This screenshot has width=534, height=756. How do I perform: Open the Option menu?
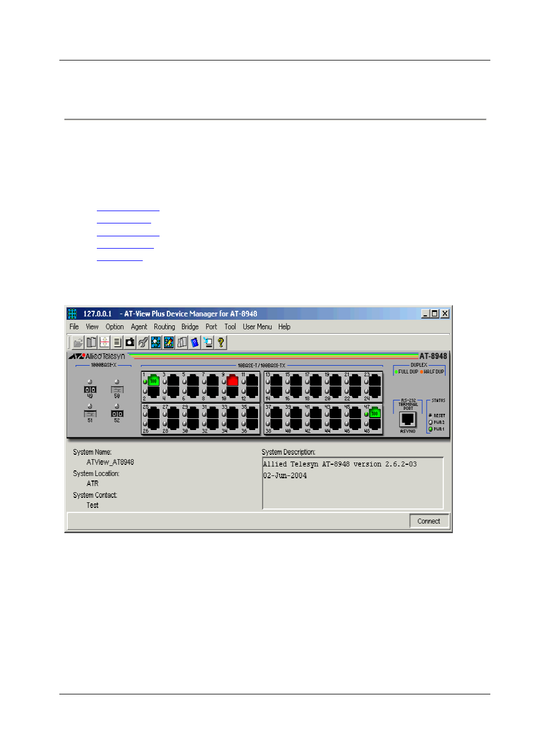tap(115, 327)
